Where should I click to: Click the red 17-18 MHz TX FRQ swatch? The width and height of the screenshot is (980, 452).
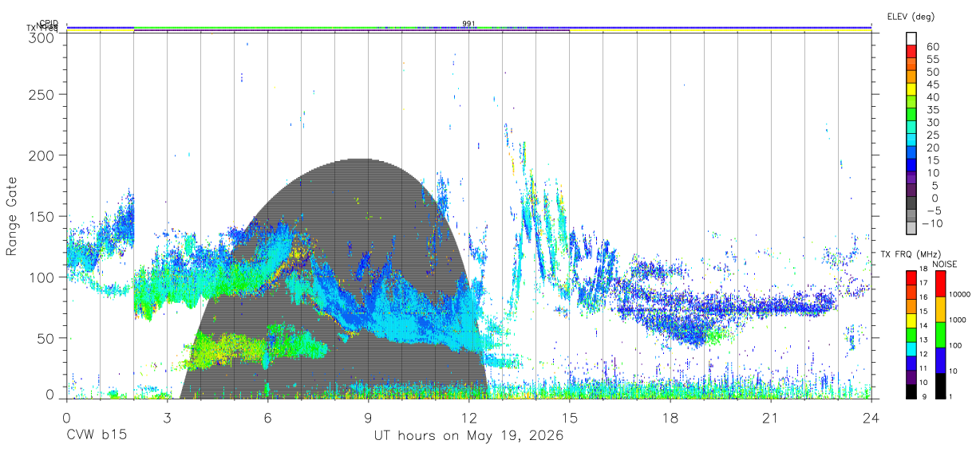(911, 276)
